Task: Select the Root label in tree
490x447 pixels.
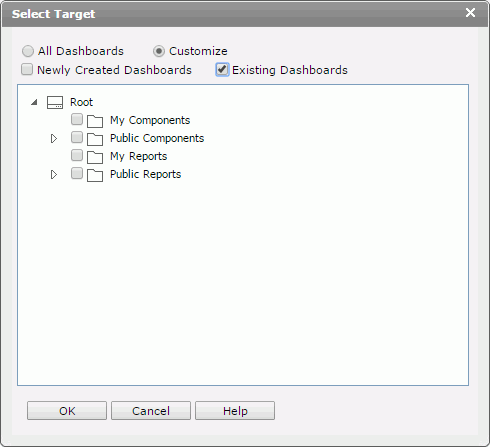Action: point(81,102)
